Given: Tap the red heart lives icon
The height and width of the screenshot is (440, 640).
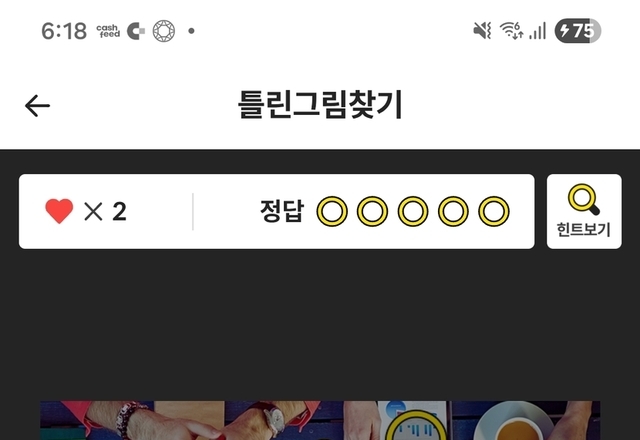Looking at the screenshot, I should 59,211.
